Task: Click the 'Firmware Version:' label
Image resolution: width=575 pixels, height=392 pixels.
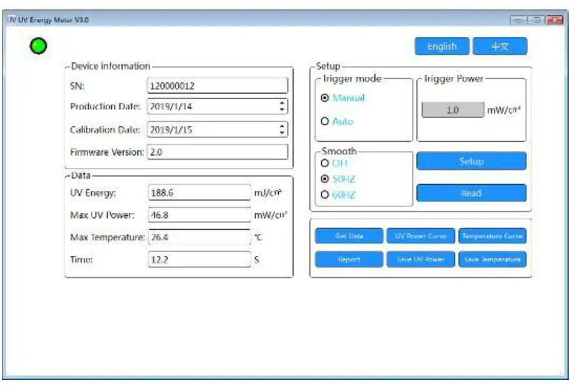Action: point(107,152)
